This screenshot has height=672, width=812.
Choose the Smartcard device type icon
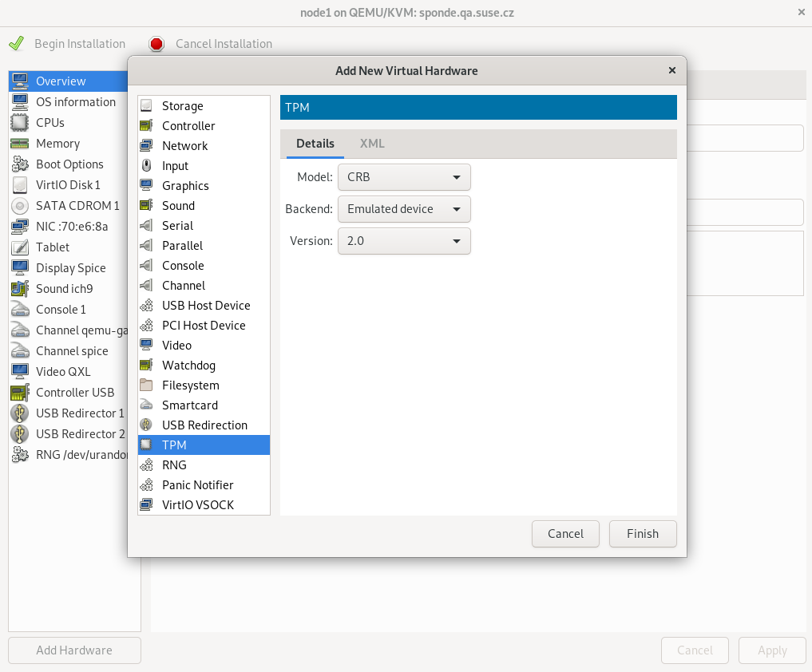[x=149, y=405]
